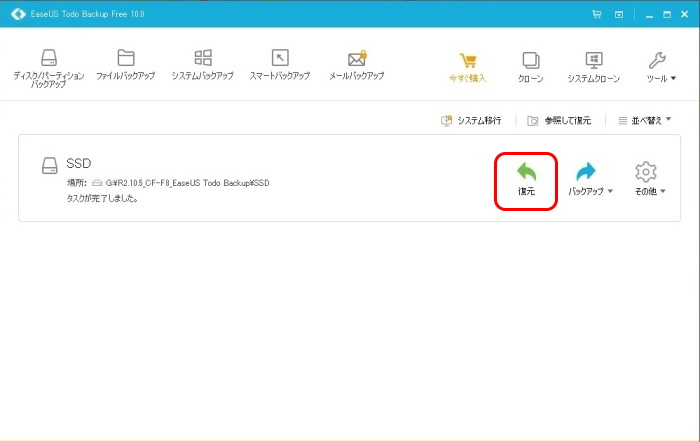Click the タスクが完了しました status text
The width and height of the screenshot is (700, 442).
(x=102, y=199)
